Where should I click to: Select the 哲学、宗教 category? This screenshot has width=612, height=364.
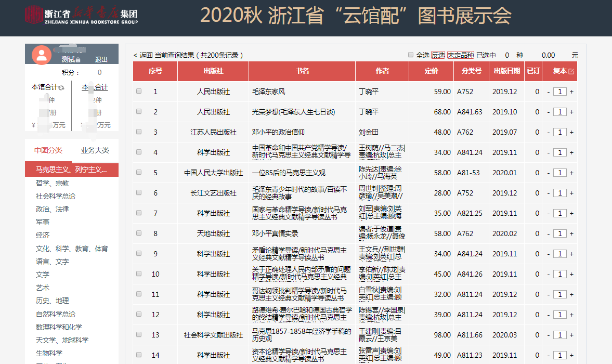click(x=53, y=183)
